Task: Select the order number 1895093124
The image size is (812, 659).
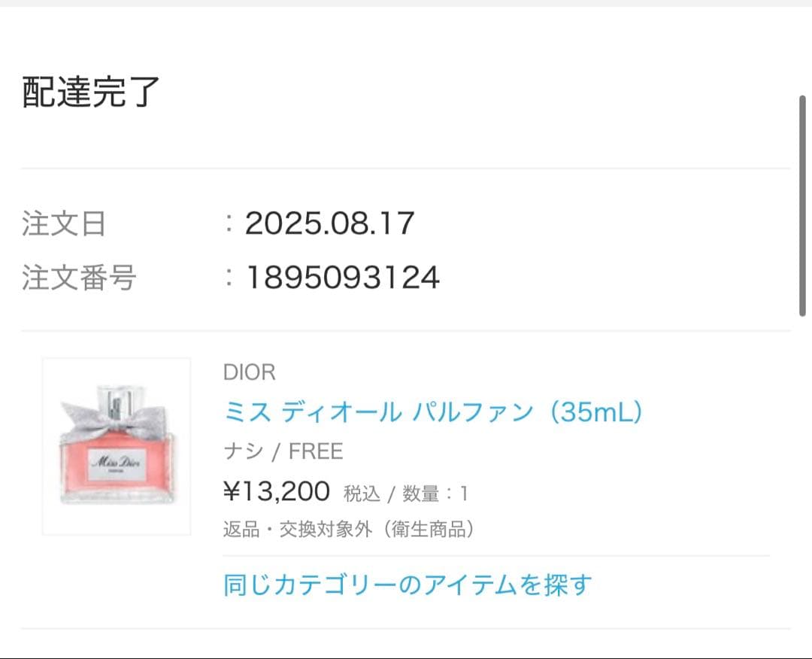Action: click(342, 278)
